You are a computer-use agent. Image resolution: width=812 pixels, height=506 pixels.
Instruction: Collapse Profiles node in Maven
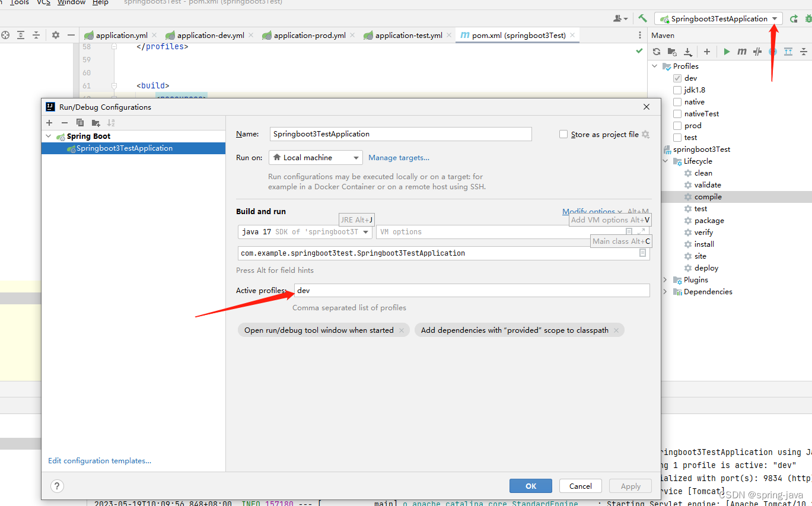[655, 66]
